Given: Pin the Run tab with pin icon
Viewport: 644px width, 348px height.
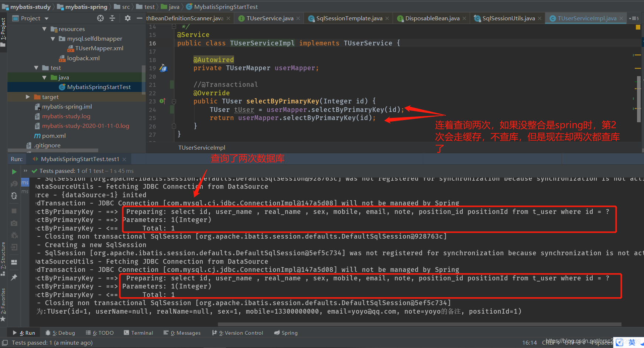Looking at the screenshot, I should tap(14, 277).
